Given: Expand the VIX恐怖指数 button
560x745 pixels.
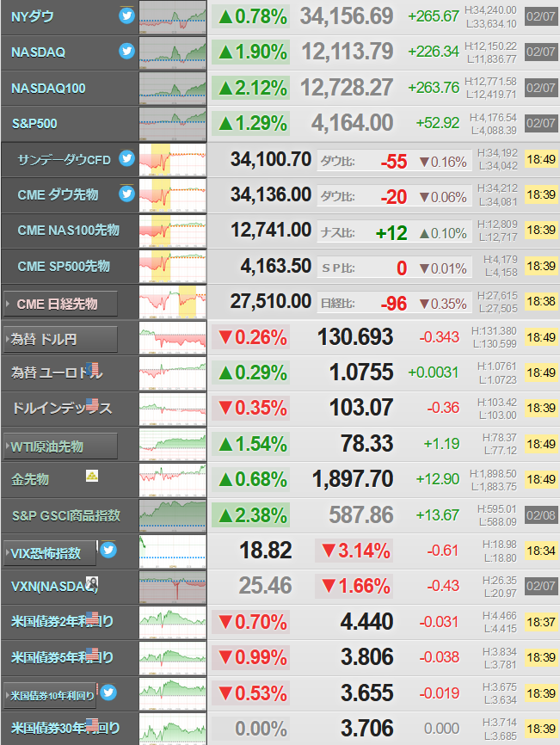Looking at the screenshot, I should click(x=50, y=553).
